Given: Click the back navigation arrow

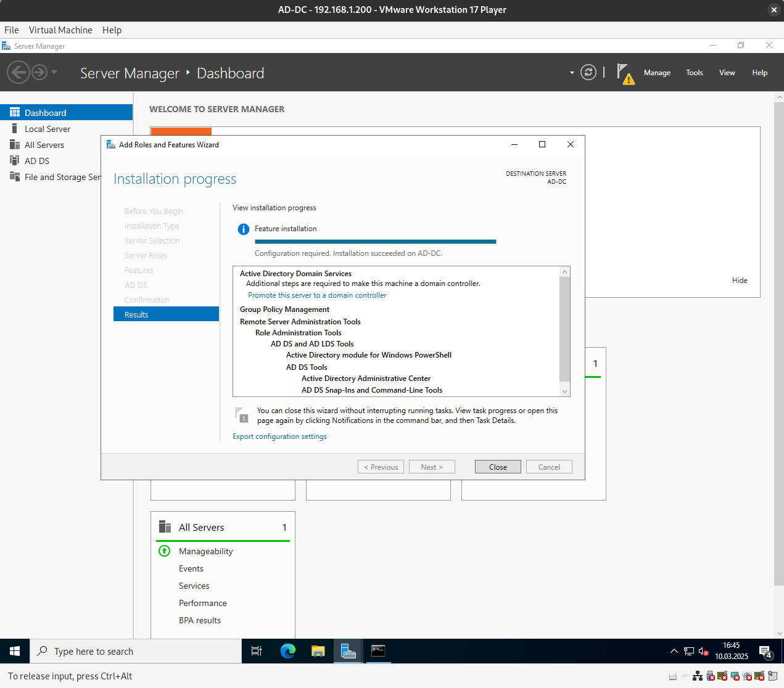Looking at the screenshot, I should click(x=18, y=73).
